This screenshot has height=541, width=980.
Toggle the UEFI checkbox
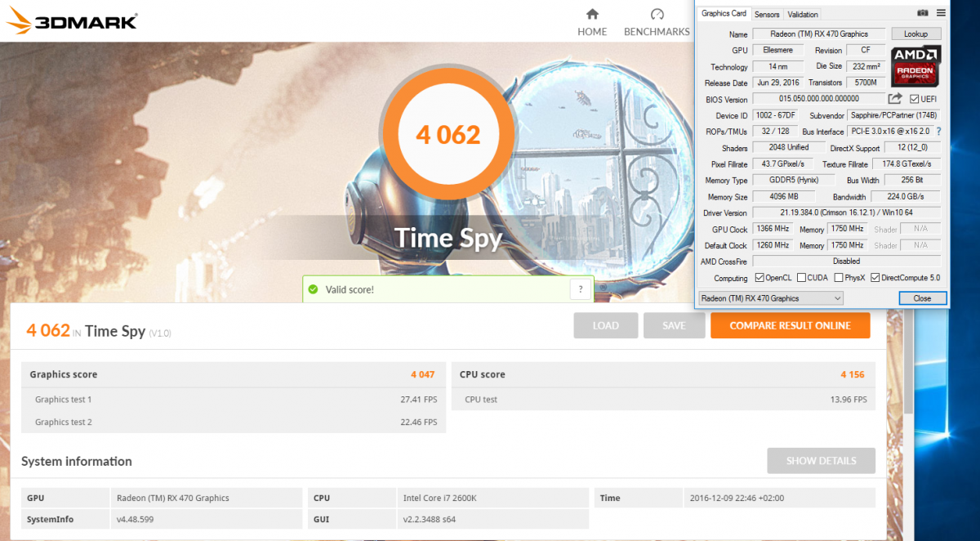(x=914, y=99)
